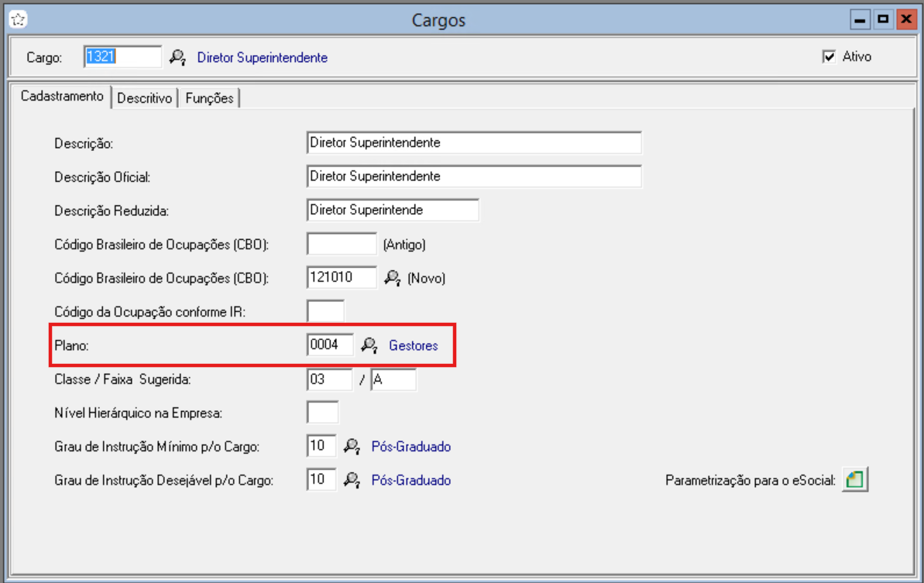Open the Parametrização para o eSocial icon

(x=855, y=480)
